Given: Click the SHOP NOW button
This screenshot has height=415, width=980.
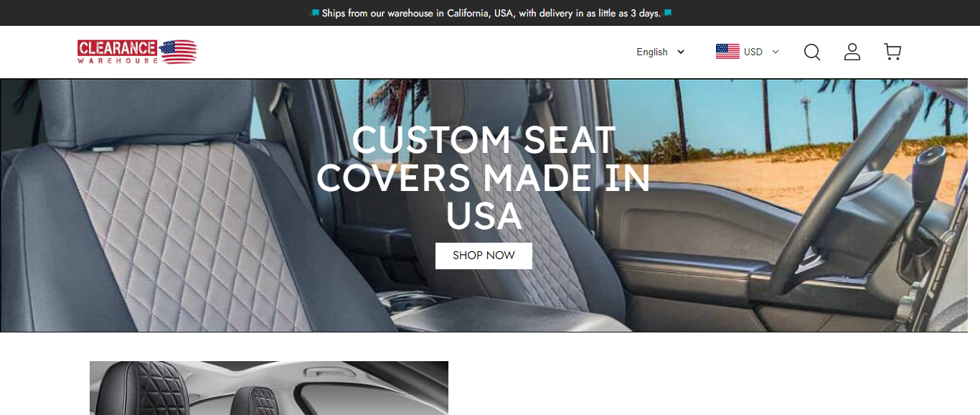Looking at the screenshot, I should 484,256.
